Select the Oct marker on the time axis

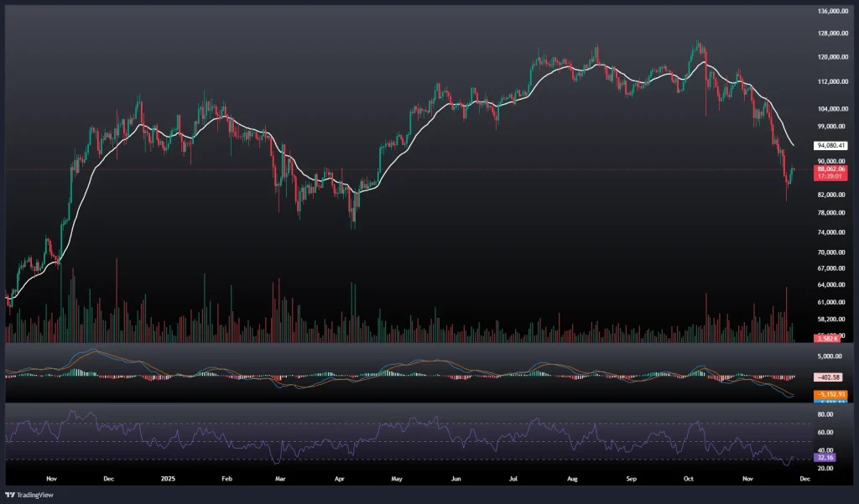688,479
